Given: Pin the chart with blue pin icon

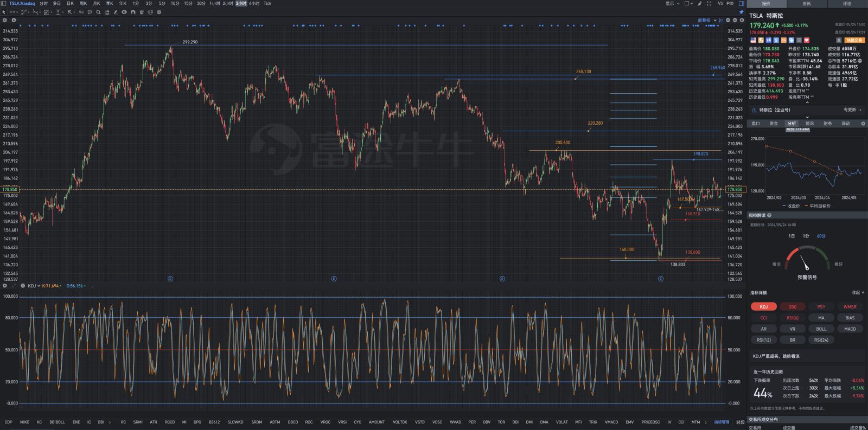Looking at the screenshot, I should pyautogui.click(x=742, y=12).
